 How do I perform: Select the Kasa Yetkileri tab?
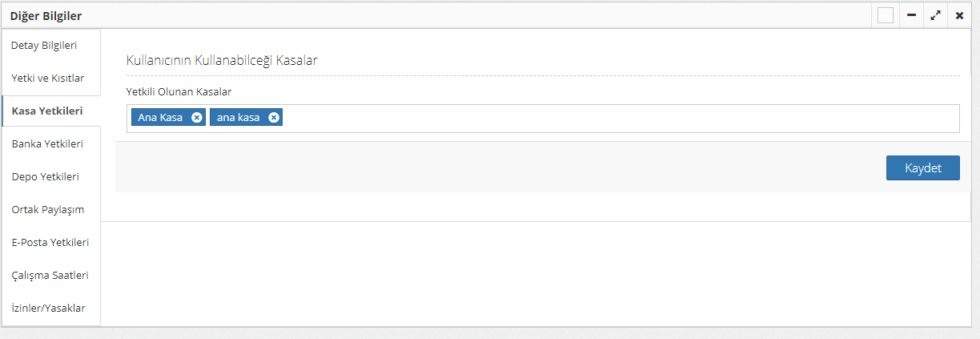[47, 111]
